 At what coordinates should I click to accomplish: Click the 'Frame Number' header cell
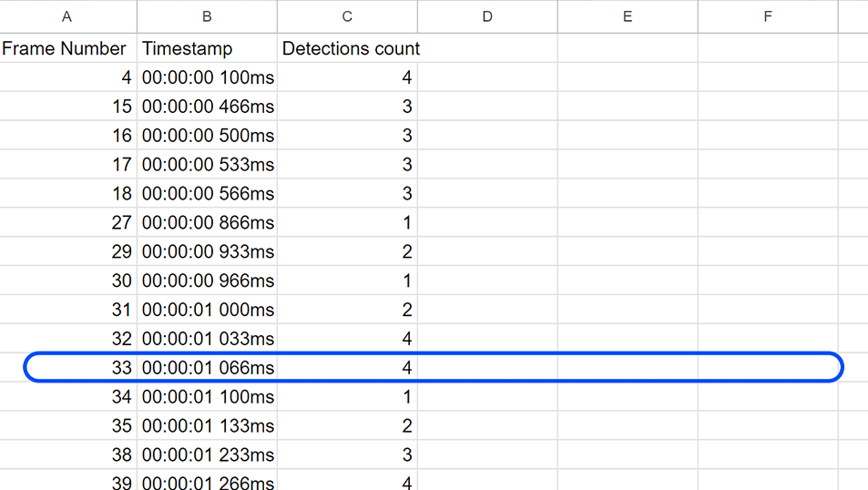pos(66,48)
